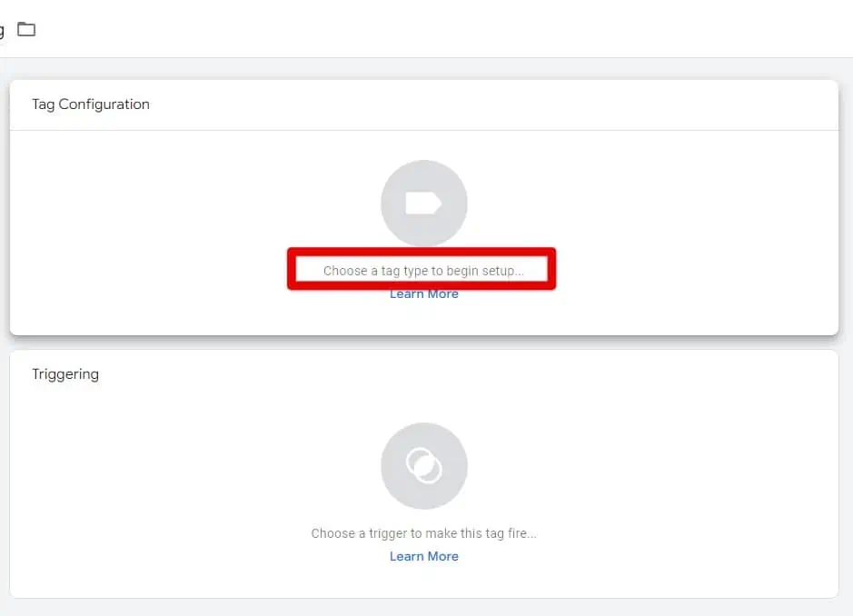The image size is (853, 616).
Task: Click the tag placeholder icon in Tag Configuration
Action: tap(423, 203)
